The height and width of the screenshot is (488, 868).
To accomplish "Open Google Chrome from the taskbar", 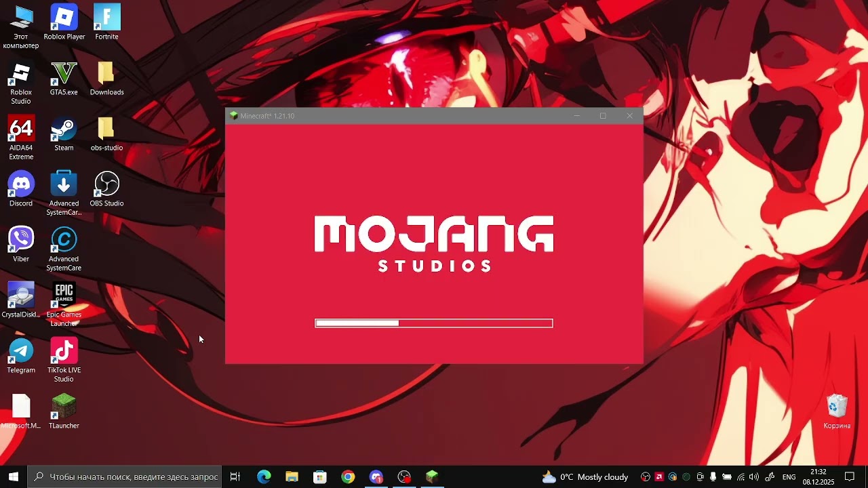I will (348, 477).
